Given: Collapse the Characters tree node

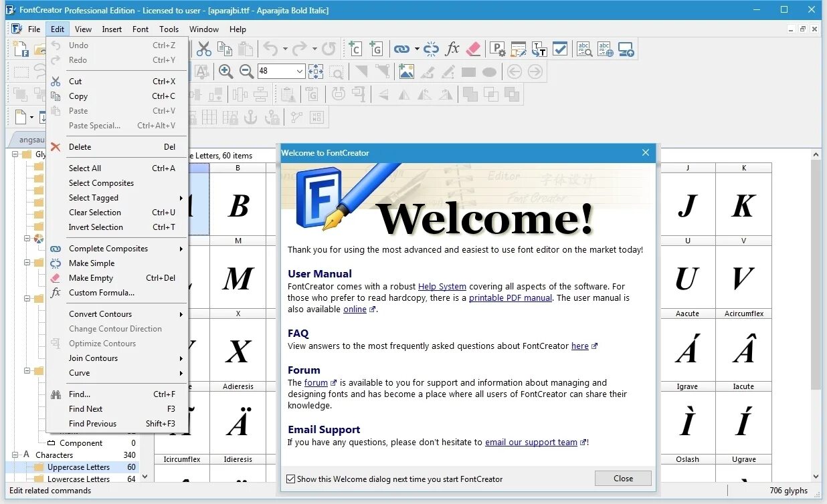Looking at the screenshot, I should (x=15, y=455).
